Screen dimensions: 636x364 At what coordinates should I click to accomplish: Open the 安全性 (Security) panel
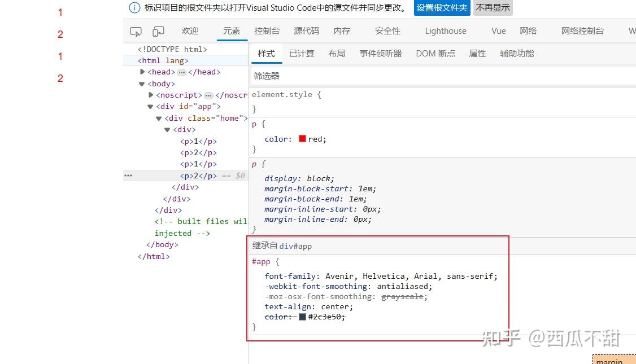[x=387, y=31]
